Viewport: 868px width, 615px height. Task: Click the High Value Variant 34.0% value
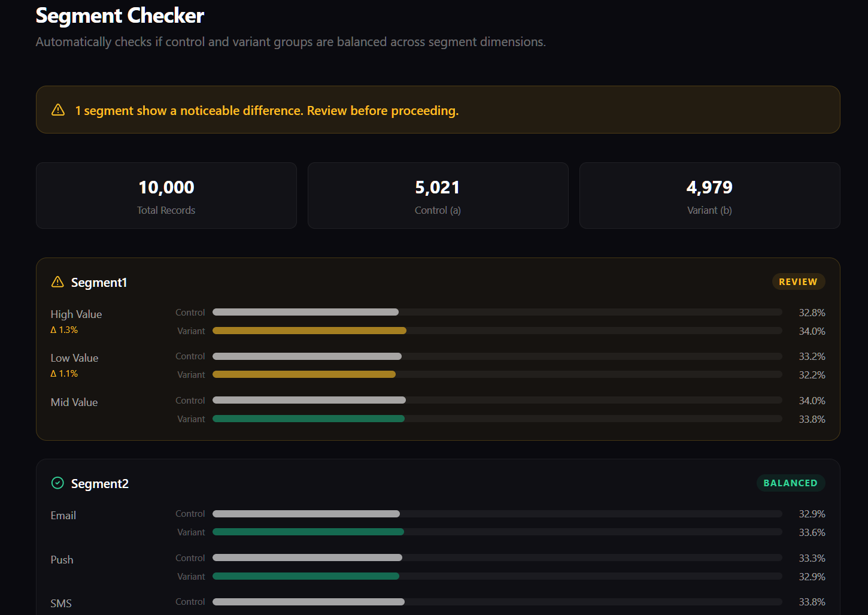[x=812, y=331]
